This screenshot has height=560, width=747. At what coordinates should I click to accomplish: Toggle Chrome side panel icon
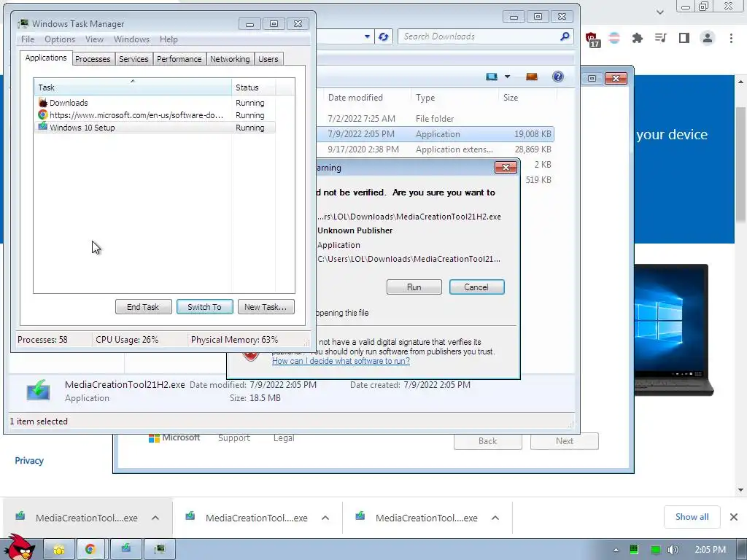coord(684,38)
